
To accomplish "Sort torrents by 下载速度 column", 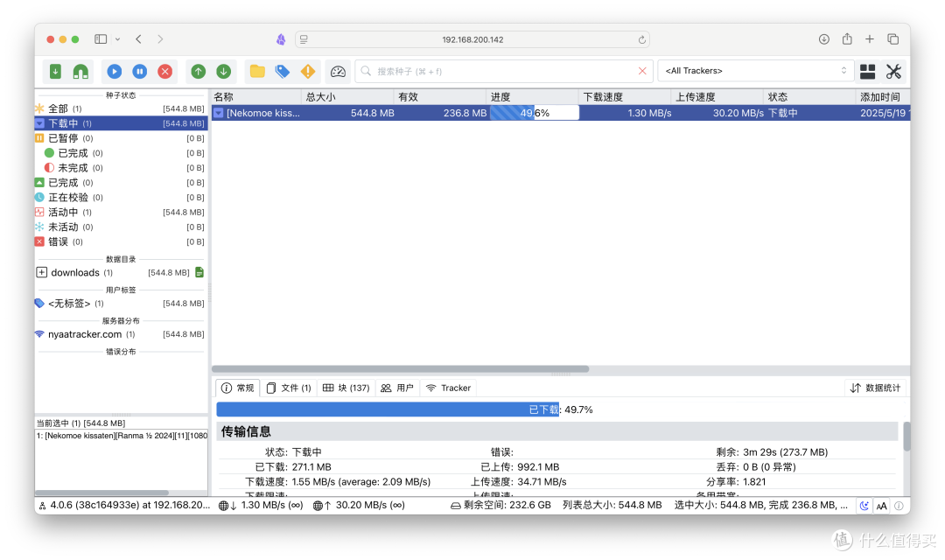I will point(625,96).
